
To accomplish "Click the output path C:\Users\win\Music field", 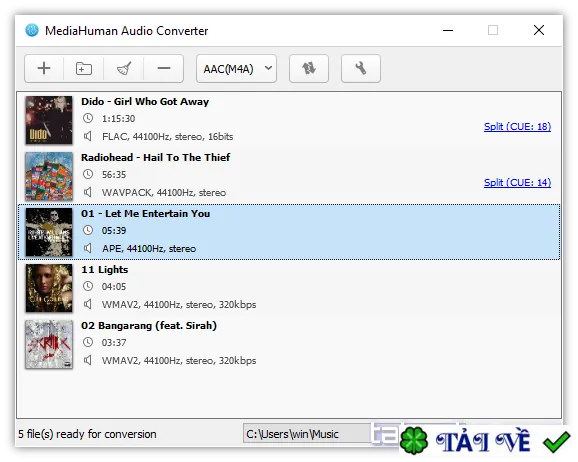I will [307, 434].
